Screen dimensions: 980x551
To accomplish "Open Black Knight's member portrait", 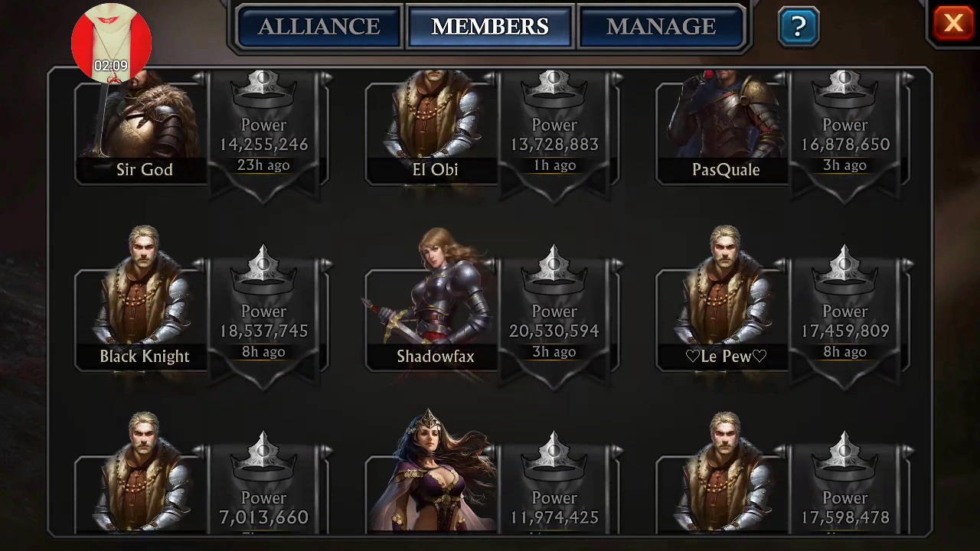I will (144, 298).
